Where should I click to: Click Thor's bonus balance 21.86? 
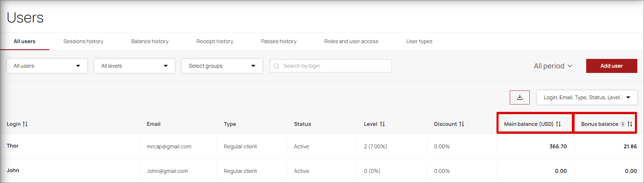point(630,147)
